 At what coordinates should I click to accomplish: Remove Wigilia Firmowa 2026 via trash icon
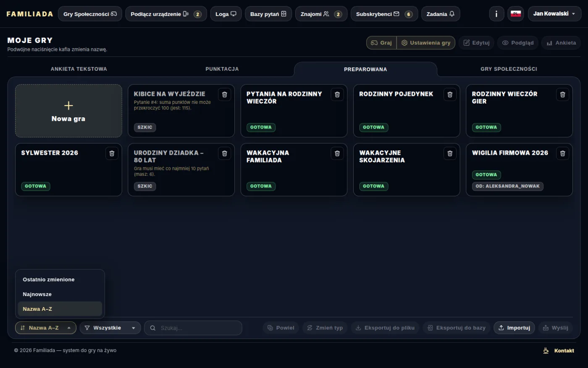(x=562, y=154)
